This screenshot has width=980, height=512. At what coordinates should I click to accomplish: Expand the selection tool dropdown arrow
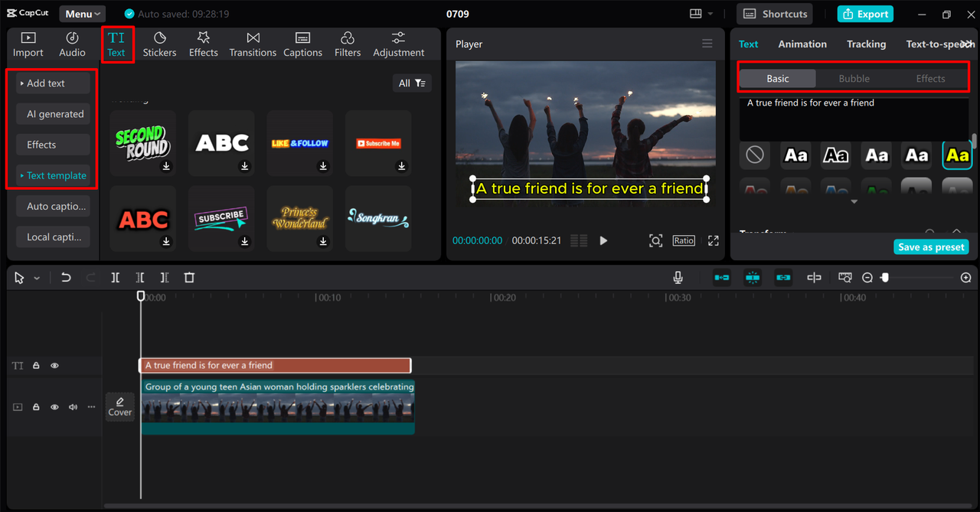tap(37, 279)
